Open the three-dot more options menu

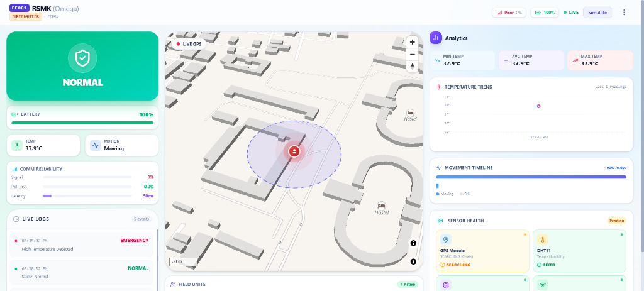624,13
